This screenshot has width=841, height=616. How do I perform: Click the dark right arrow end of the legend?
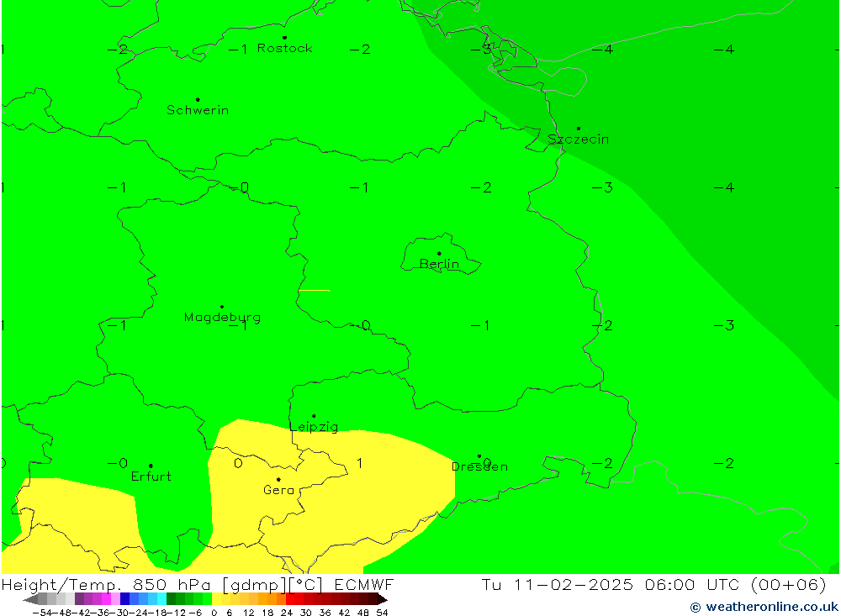[x=381, y=599]
